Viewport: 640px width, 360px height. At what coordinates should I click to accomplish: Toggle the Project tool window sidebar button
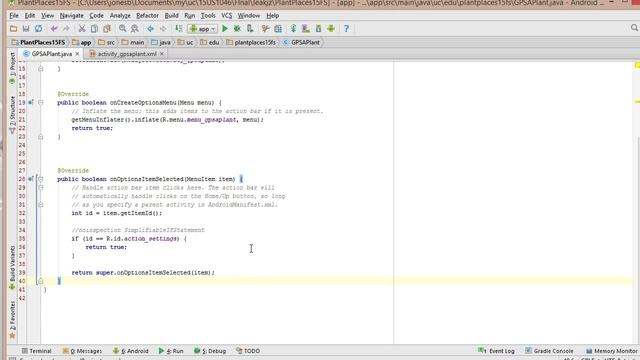12,68
